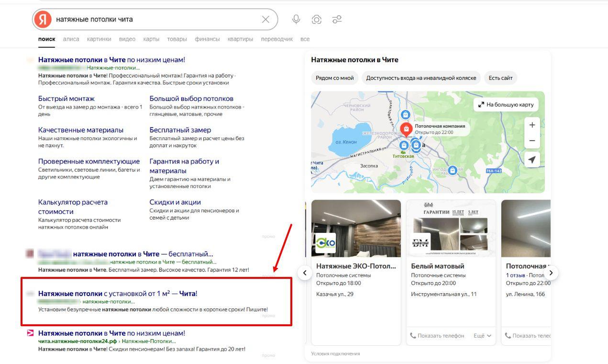
Task: Open Условия подключения link
Action: click(x=335, y=353)
